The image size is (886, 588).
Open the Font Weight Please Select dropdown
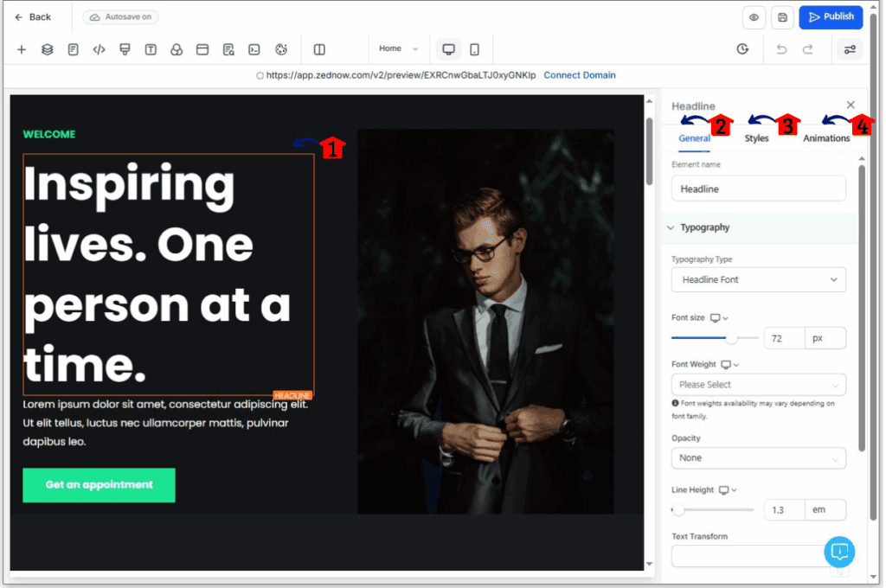coord(758,384)
